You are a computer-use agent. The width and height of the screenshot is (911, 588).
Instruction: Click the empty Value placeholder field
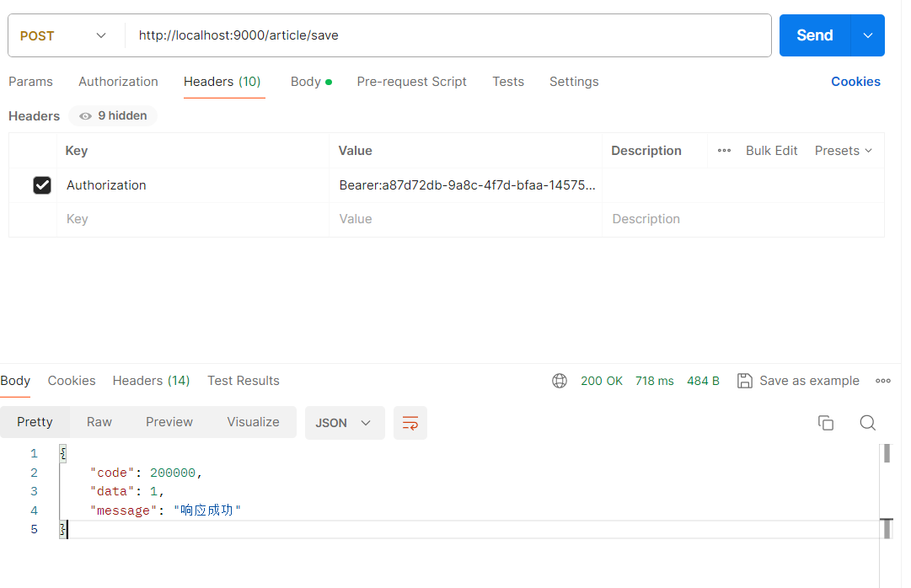(x=465, y=219)
